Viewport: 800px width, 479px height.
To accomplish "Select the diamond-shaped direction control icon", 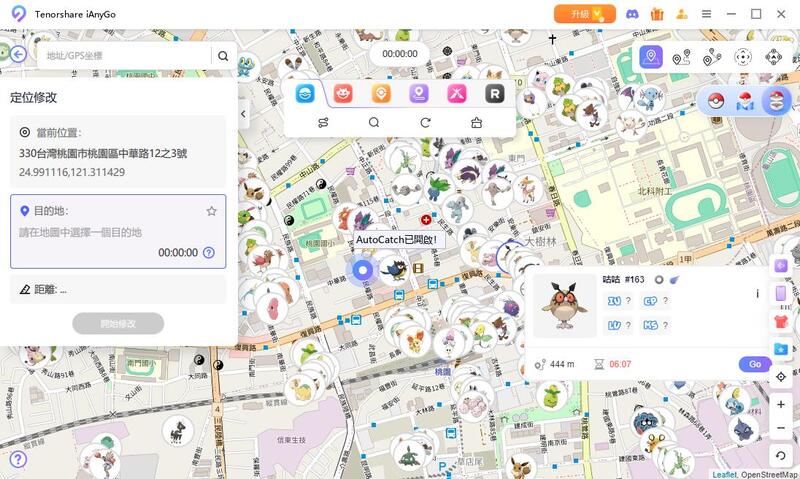I will point(773,57).
